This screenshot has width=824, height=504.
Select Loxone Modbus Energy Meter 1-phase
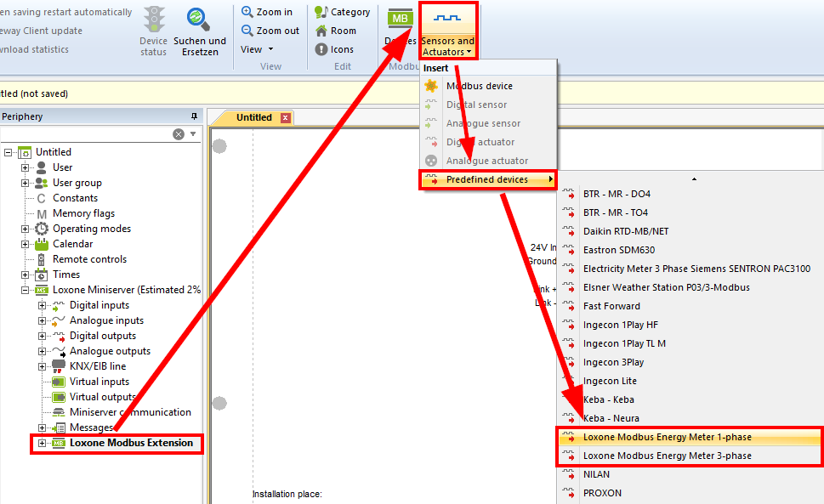(x=667, y=437)
